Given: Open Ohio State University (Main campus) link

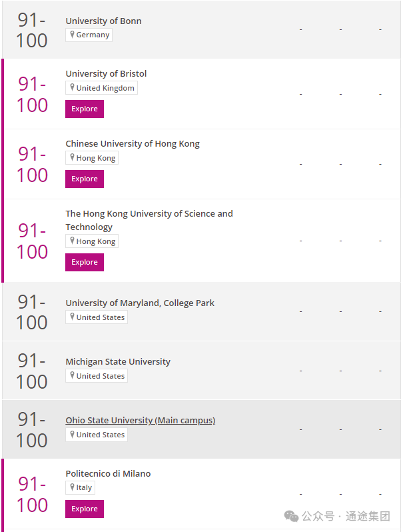Looking at the screenshot, I should click(141, 420).
